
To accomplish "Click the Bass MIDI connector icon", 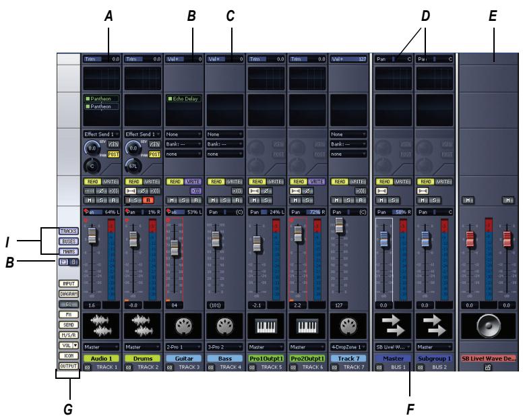I will coord(225,326).
